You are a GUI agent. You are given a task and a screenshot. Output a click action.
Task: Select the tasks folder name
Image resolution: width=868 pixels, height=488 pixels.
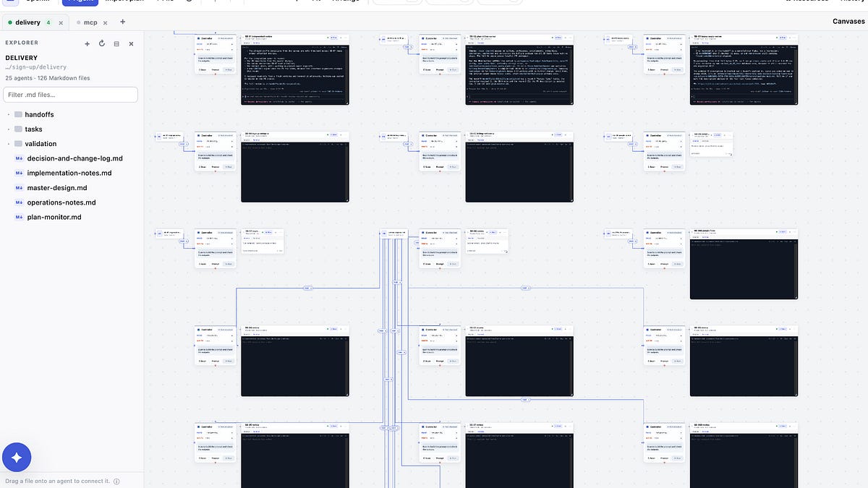point(33,129)
